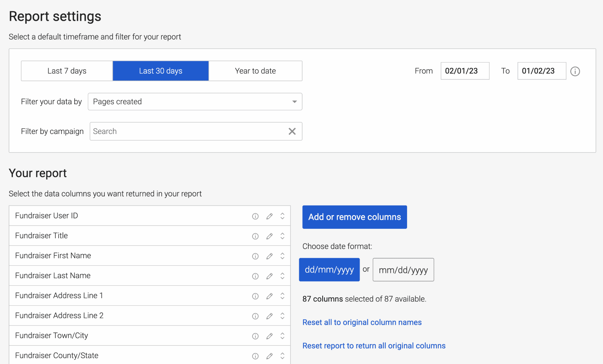The width and height of the screenshot is (603, 364).
Task: Open the Pages created filter dropdown
Action: (x=195, y=102)
